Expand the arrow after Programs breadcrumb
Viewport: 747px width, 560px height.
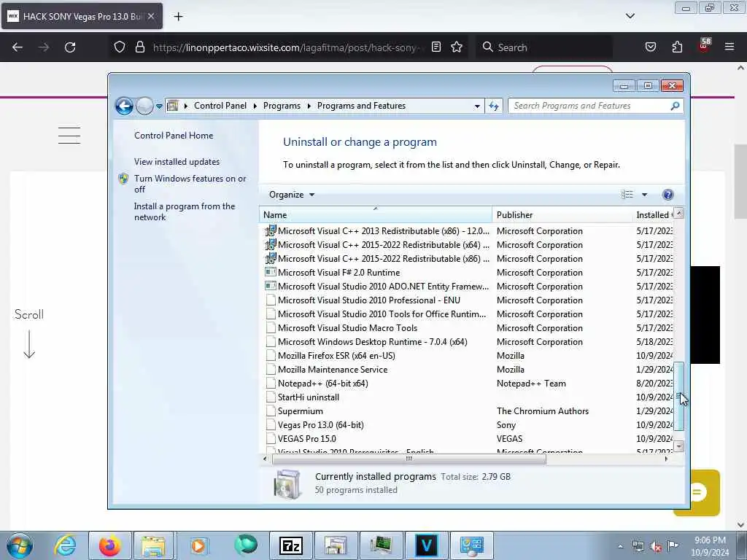(309, 106)
